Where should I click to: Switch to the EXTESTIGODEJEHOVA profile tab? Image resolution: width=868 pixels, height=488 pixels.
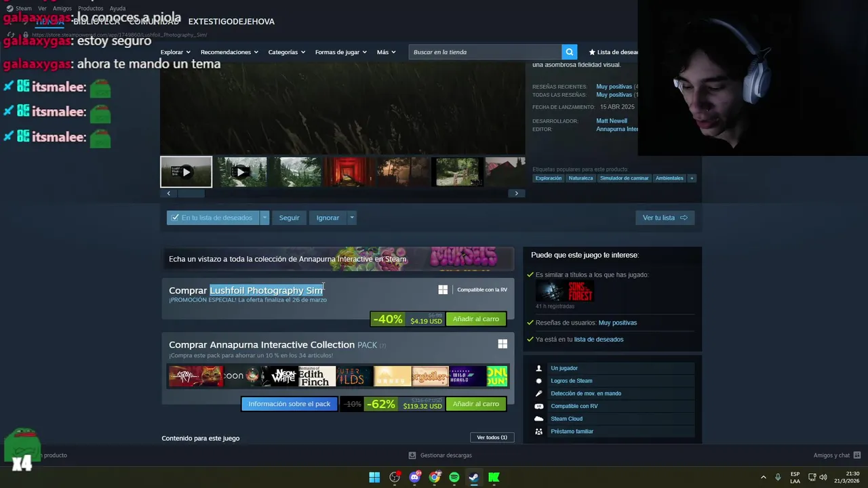[231, 22]
